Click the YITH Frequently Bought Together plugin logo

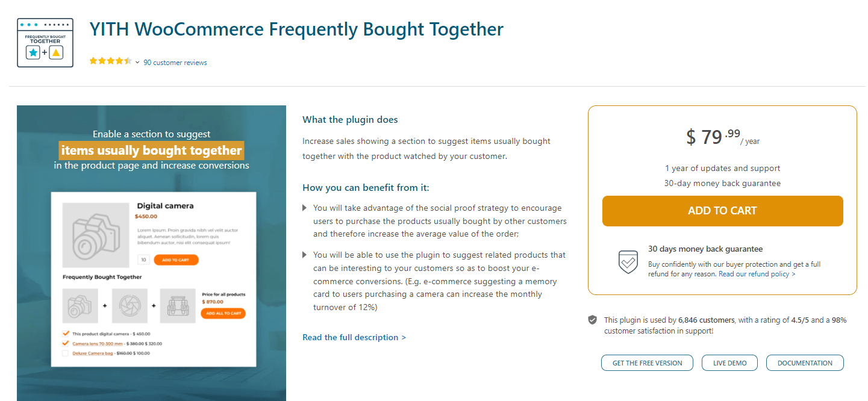45,42
